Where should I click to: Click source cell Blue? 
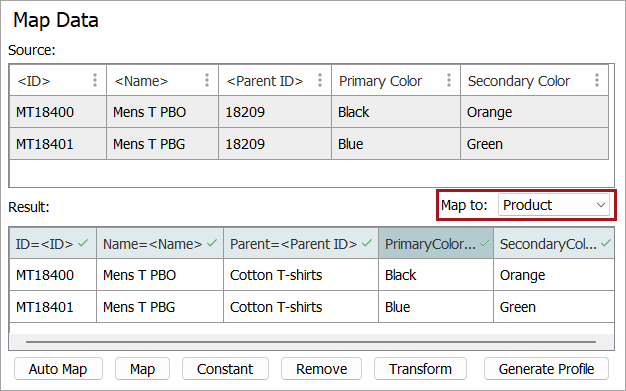coord(396,144)
